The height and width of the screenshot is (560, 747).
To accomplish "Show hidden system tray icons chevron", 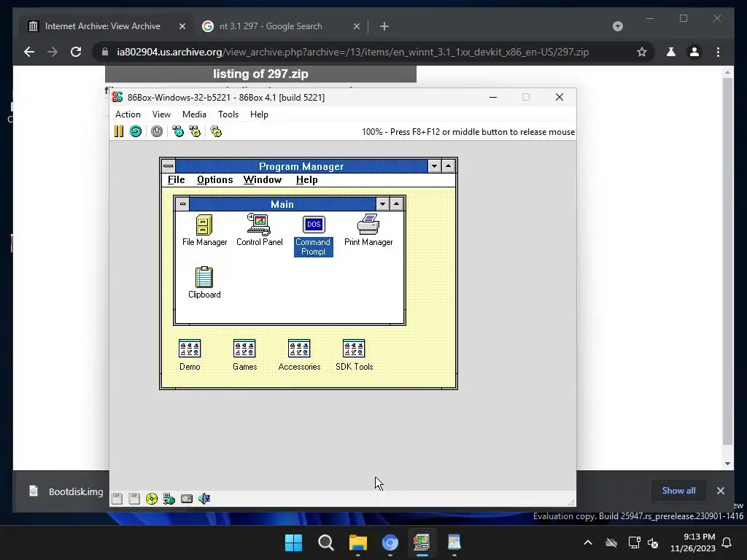I will (588, 542).
